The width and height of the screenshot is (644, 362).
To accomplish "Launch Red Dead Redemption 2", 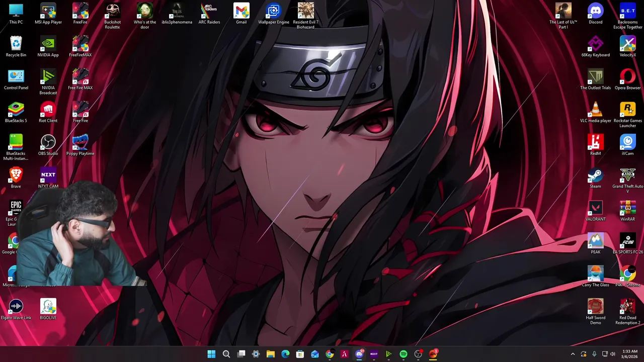I will 628,312.
